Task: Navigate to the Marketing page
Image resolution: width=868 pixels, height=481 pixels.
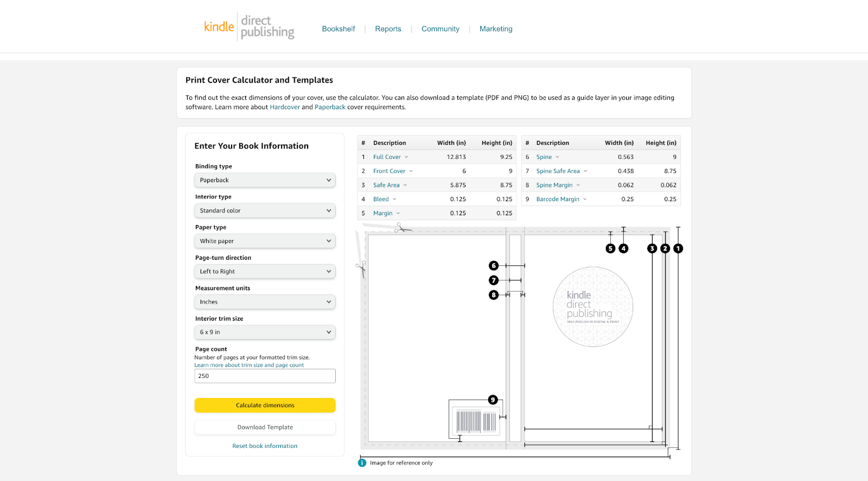Action: point(496,29)
